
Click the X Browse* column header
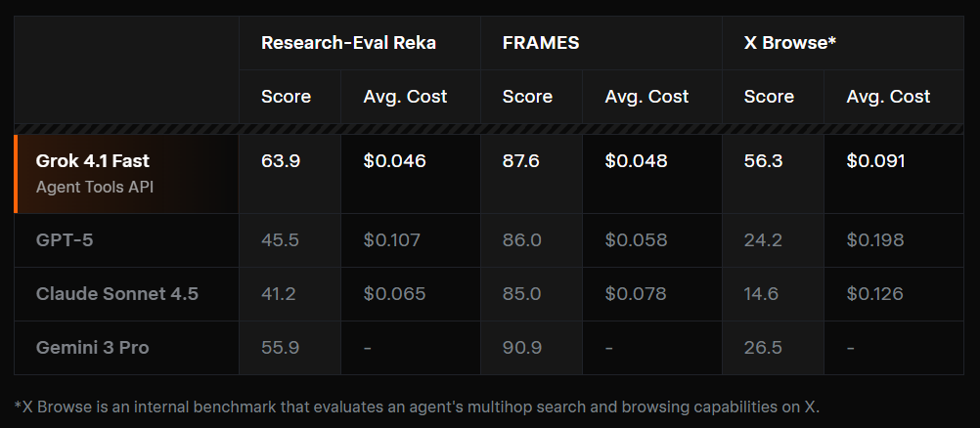coord(789,43)
